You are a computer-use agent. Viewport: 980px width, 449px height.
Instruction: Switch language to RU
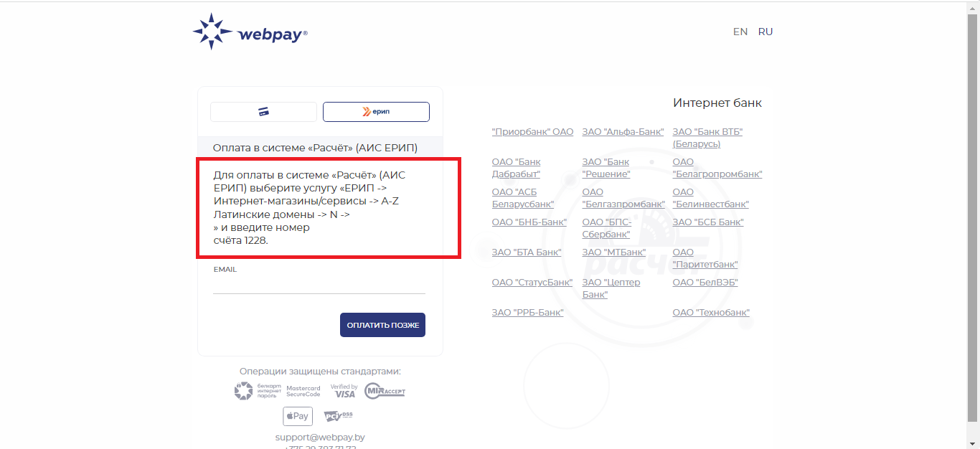coord(765,32)
